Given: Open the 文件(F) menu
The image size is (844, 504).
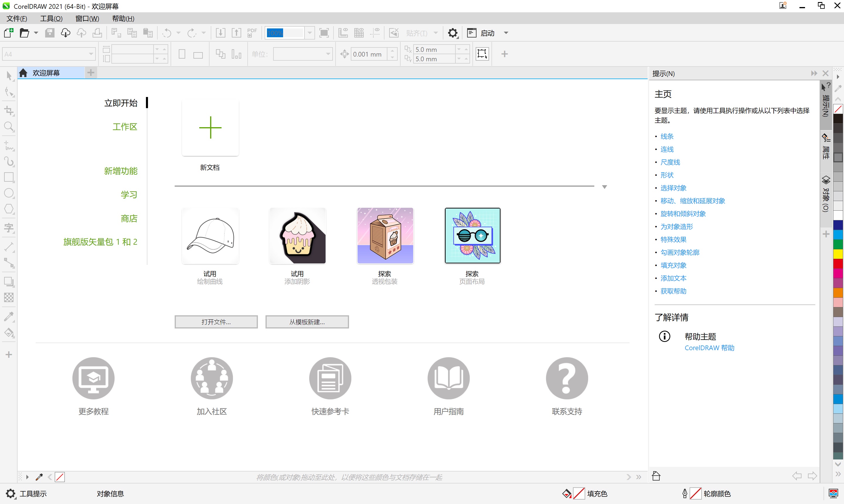Looking at the screenshot, I should point(17,19).
